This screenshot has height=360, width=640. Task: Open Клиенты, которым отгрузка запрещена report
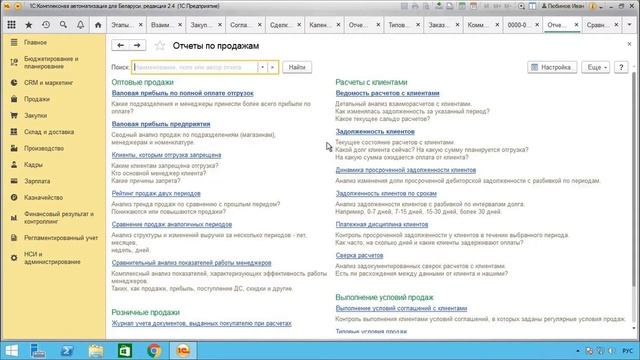pyautogui.click(x=166, y=155)
